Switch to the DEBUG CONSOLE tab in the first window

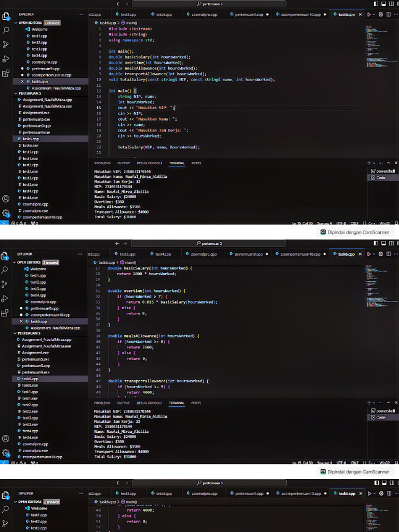tap(149, 163)
